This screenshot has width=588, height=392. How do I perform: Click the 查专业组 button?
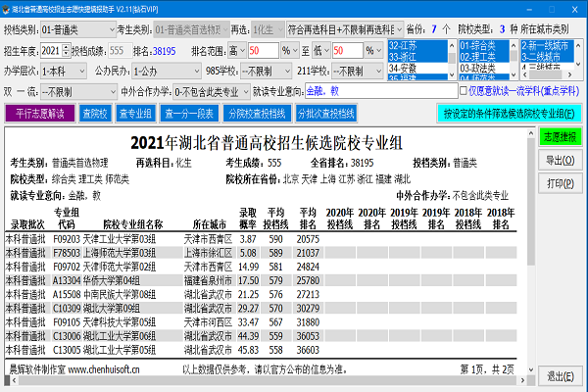135,114
